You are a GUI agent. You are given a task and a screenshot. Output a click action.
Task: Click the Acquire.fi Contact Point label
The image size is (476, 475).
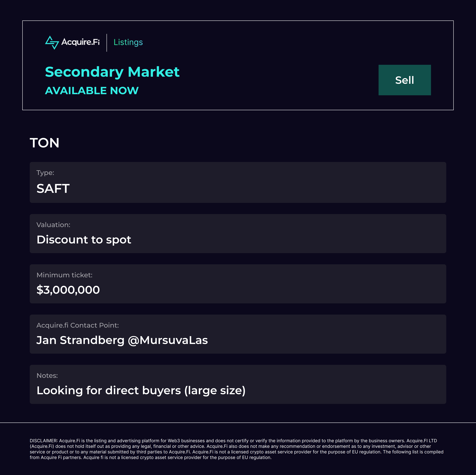(x=78, y=325)
